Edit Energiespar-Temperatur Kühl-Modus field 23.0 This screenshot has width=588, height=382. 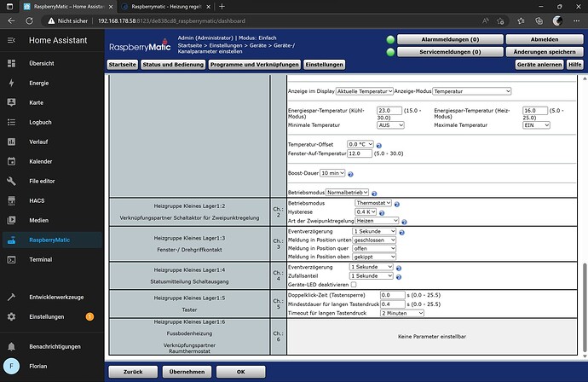click(389, 111)
